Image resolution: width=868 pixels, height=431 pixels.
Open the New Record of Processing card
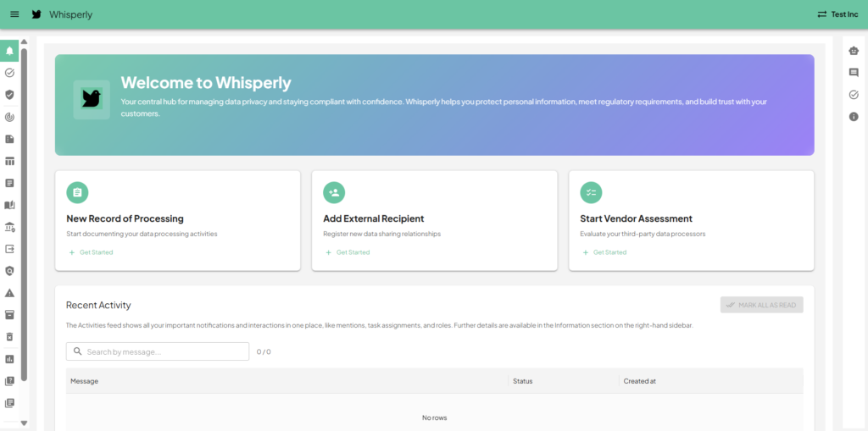tap(178, 221)
